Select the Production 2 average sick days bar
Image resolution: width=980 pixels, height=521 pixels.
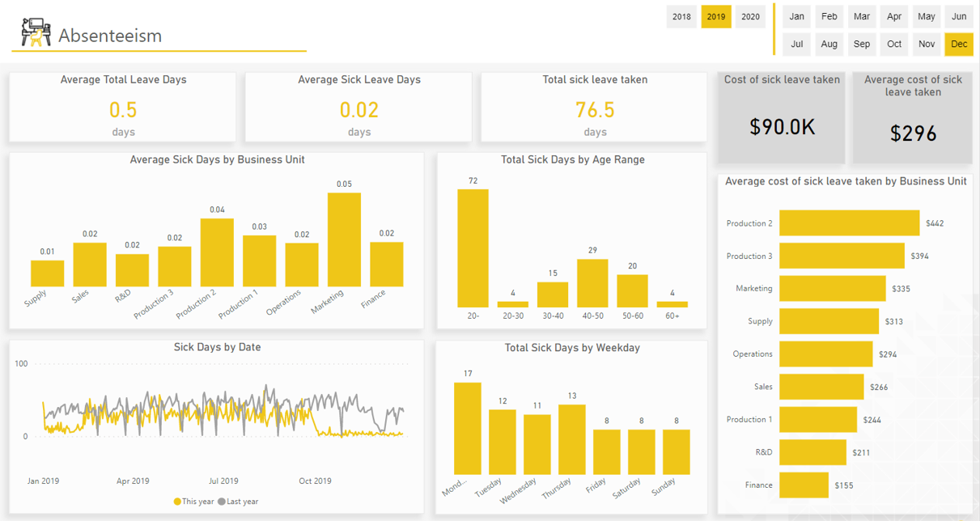pyautogui.click(x=217, y=252)
